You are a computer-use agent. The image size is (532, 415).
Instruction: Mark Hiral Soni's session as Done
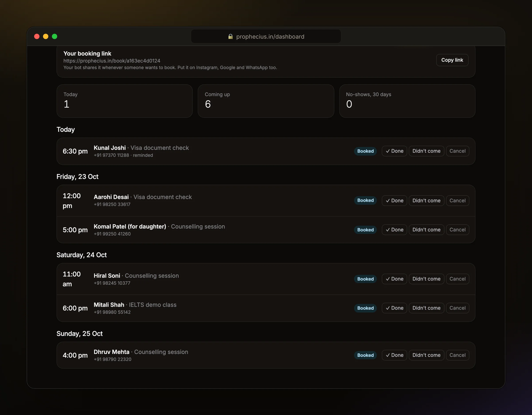click(394, 279)
